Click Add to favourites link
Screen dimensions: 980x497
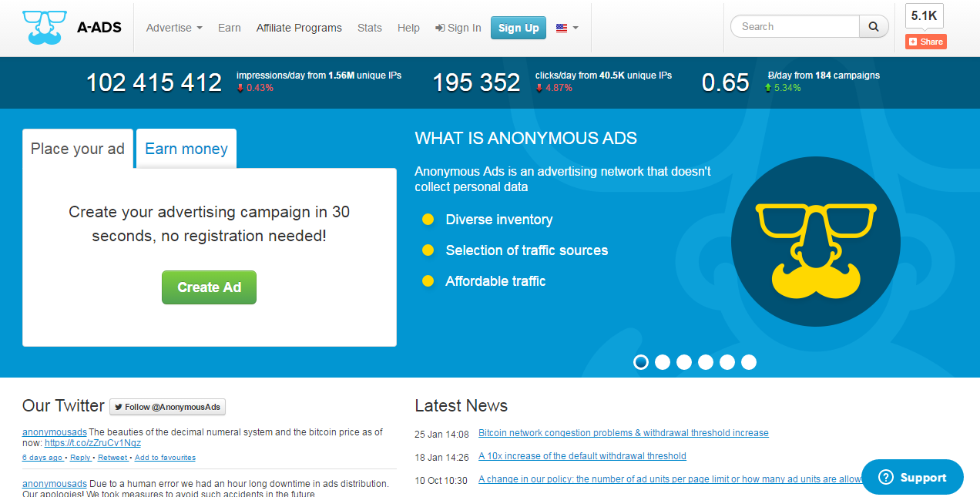point(165,458)
